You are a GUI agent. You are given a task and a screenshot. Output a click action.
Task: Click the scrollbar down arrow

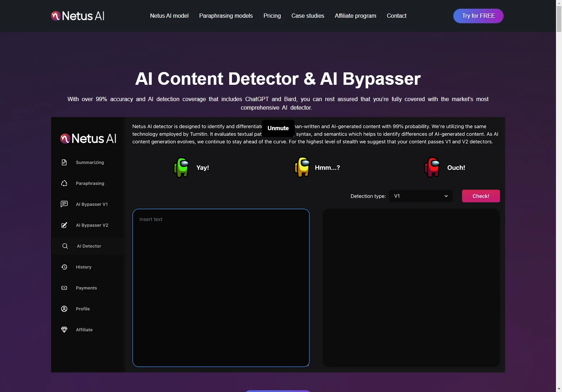[x=559, y=389]
